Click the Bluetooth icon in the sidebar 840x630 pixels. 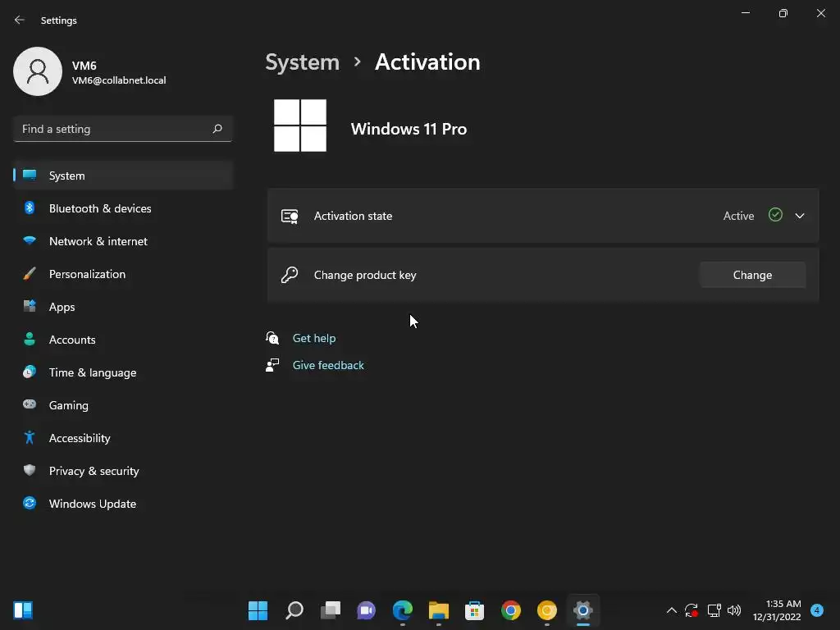(x=30, y=208)
